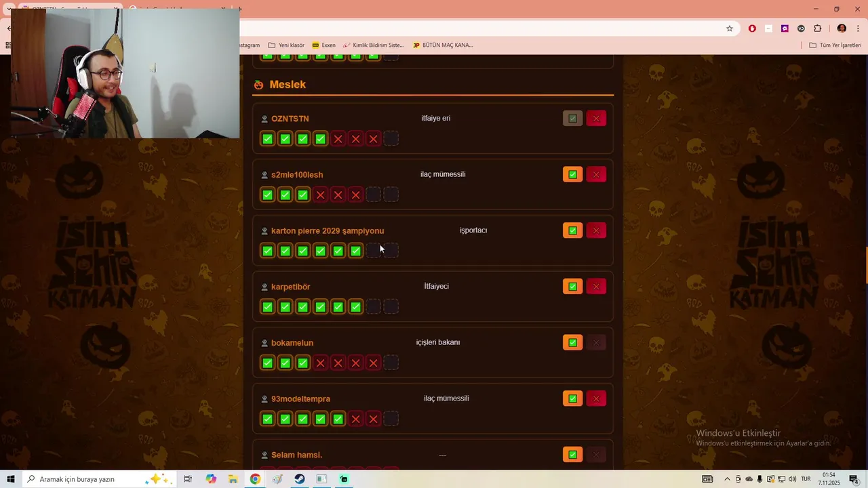Screen dimensions: 868x488
Task: Open Steam from the taskbar
Action: 299,479
